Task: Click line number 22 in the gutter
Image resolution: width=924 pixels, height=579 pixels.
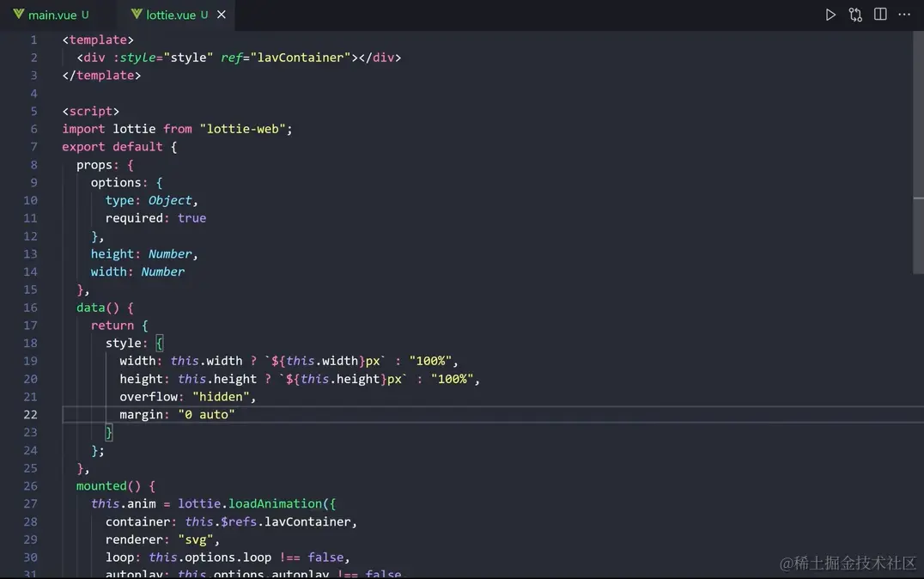Action: (31, 415)
